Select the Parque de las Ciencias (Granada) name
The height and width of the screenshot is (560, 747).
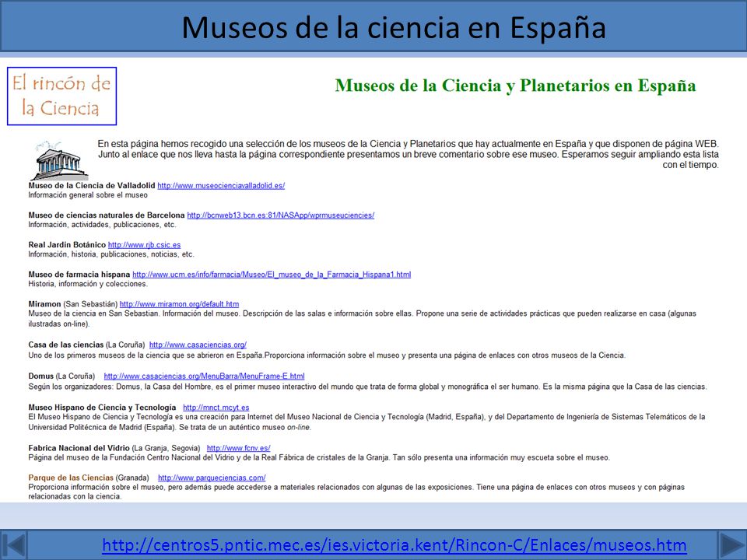pyautogui.click(x=89, y=478)
